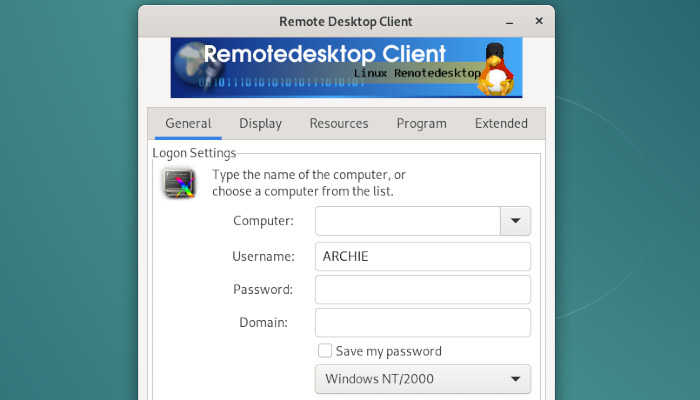Click the globe image in the banner
This screenshot has width=700, height=400.
[x=196, y=65]
